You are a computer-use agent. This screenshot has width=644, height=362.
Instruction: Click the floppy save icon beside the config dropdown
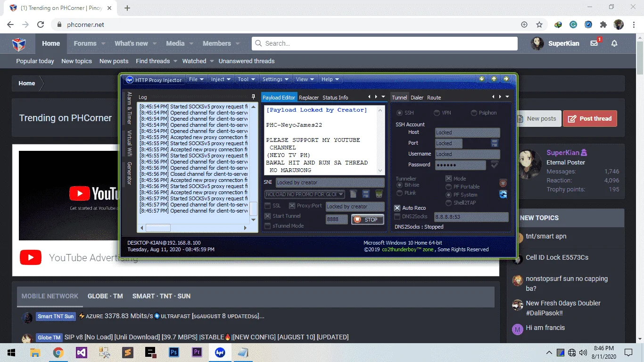point(365,194)
